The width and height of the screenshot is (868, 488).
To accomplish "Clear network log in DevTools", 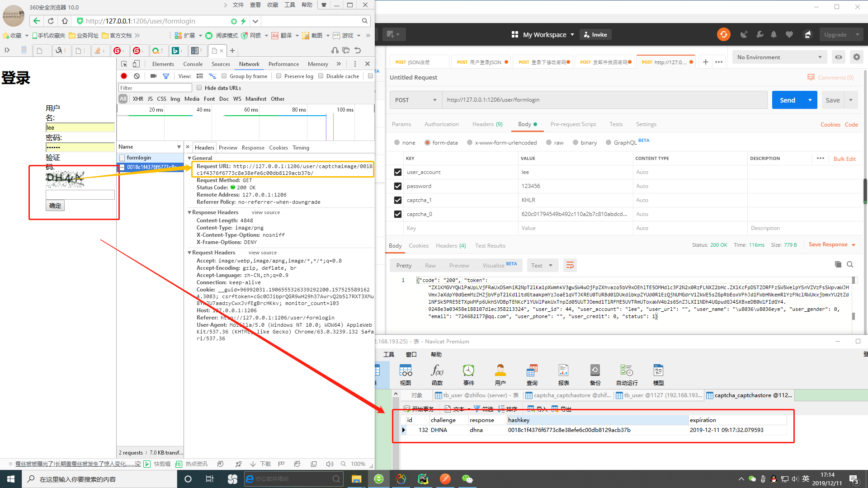I will point(137,76).
